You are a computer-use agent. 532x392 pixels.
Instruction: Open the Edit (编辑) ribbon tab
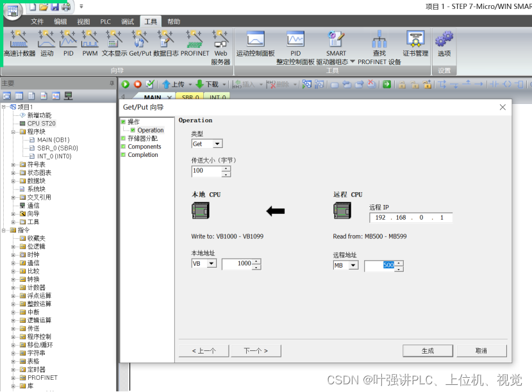60,22
